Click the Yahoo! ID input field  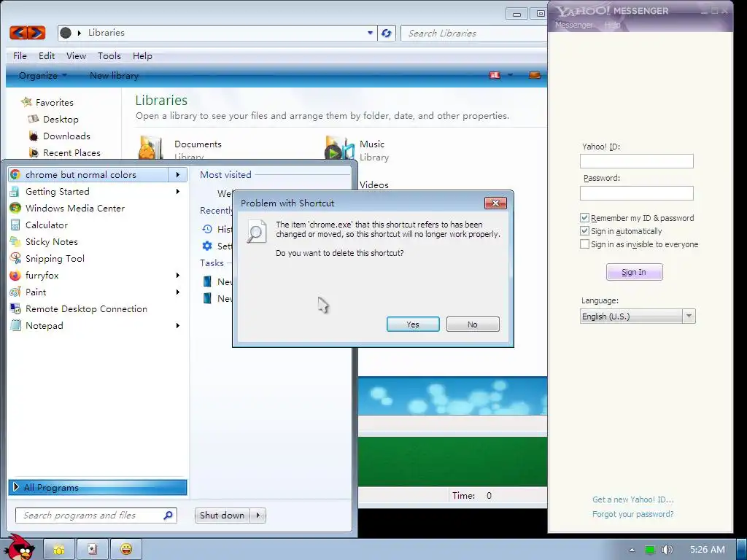(636, 161)
